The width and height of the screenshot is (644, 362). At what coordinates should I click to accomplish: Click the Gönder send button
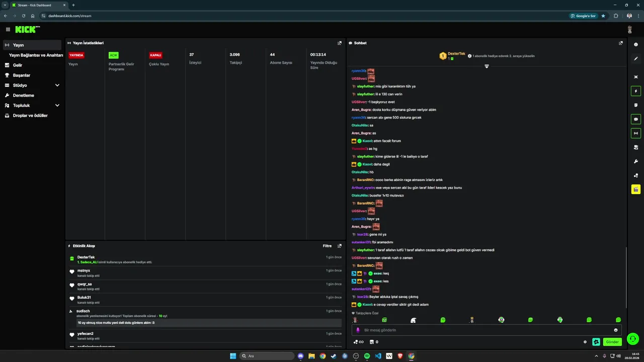click(x=612, y=342)
